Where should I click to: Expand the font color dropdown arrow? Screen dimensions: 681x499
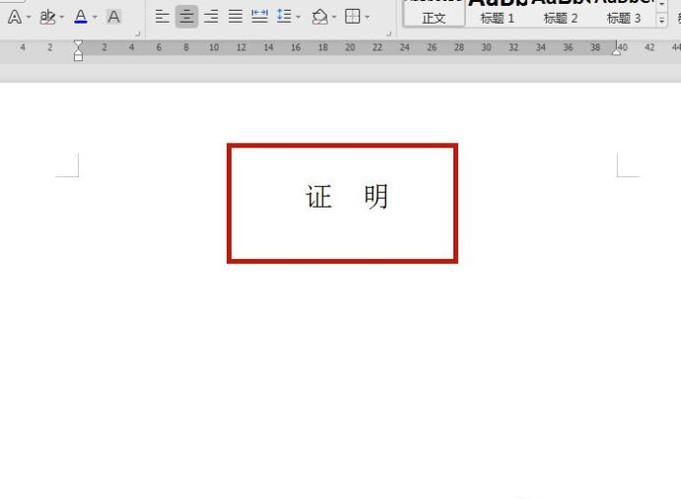95,17
